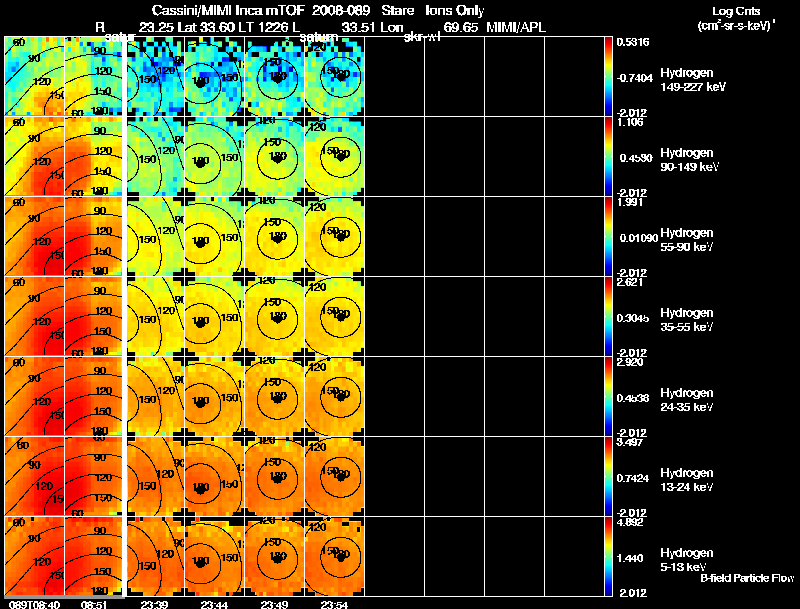Select color bar beside Hydrogen 35-55 keV
Screen dimensions: 800x609
(x=608, y=316)
